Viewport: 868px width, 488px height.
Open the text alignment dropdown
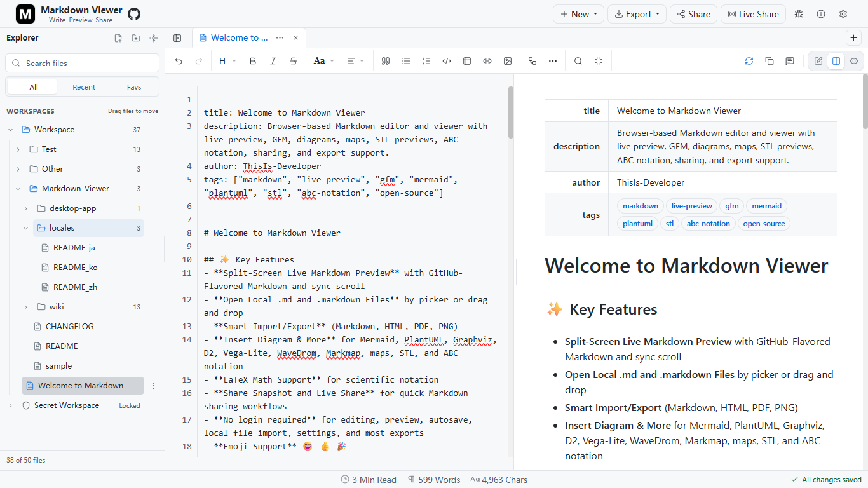[x=355, y=61]
